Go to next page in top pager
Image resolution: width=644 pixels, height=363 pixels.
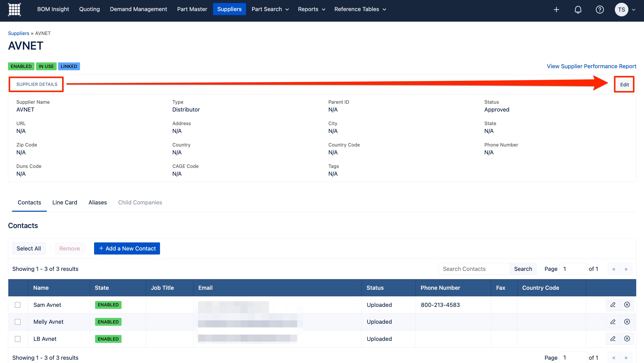626,269
